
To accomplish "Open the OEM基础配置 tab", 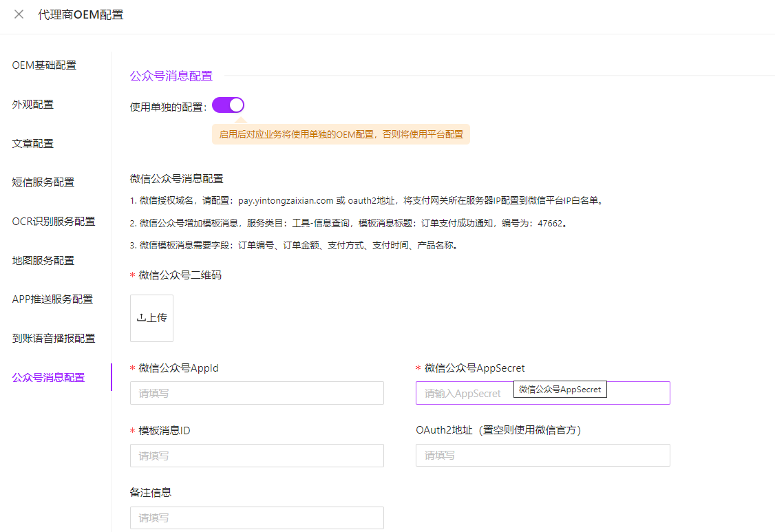I will [44, 65].
